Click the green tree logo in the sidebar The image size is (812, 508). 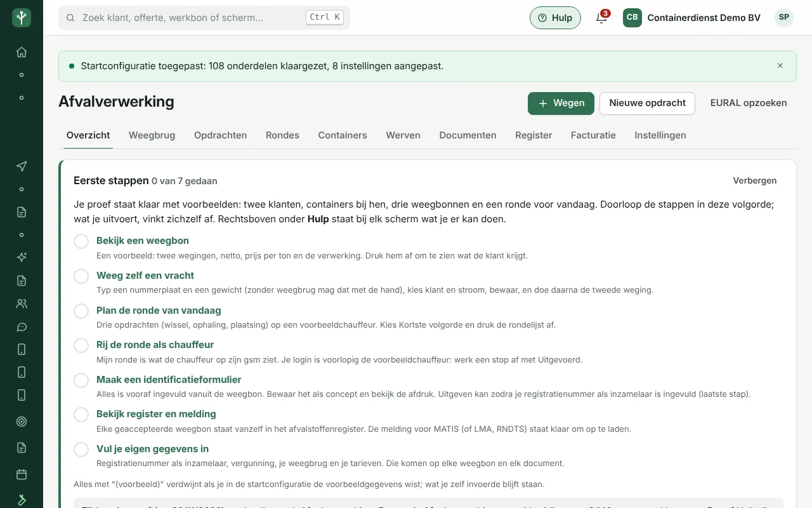tap(22, 18)
